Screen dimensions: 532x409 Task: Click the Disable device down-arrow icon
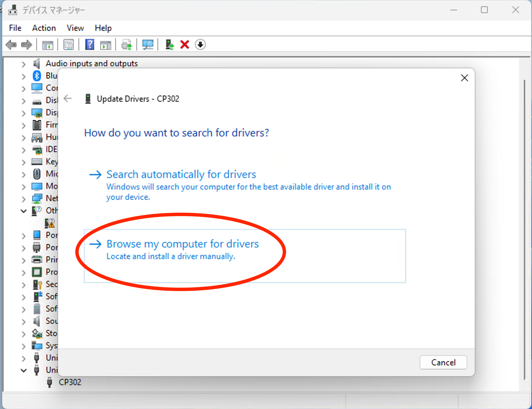200,45
